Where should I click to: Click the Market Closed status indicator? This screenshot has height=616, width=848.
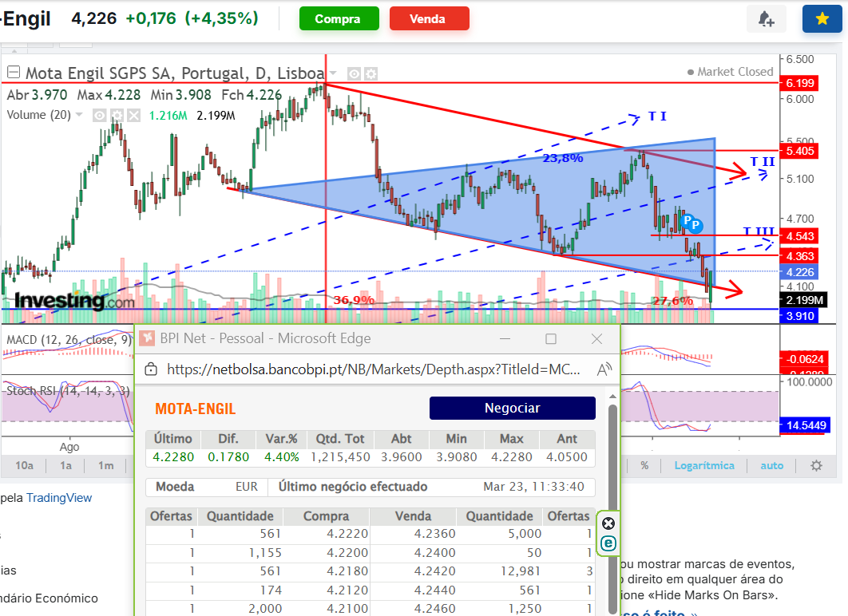(x=730, y=72)
